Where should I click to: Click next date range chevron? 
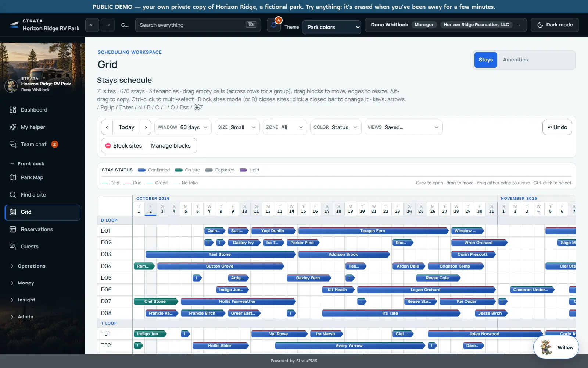(x=146, y=127)
